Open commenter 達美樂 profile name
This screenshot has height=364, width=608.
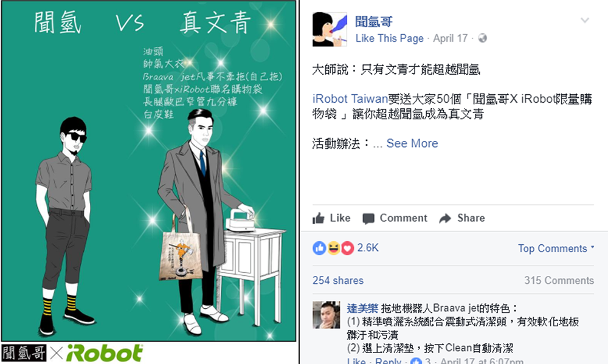point(362,309)
